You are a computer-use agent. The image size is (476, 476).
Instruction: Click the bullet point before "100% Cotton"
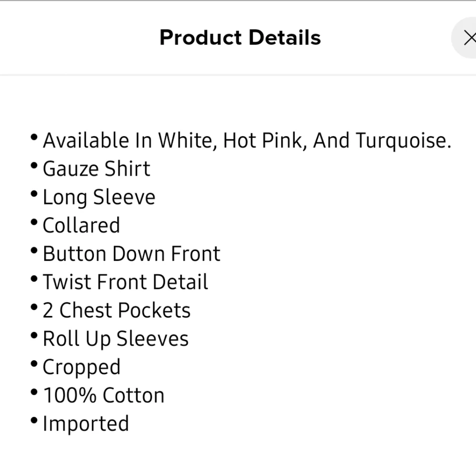click(x=34, y=393)
